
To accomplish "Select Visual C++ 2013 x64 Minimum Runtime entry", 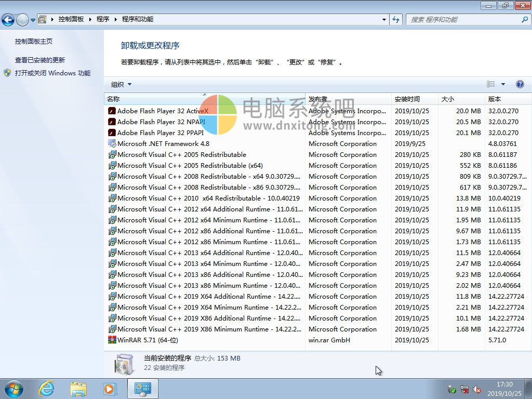I will [318, 263].
